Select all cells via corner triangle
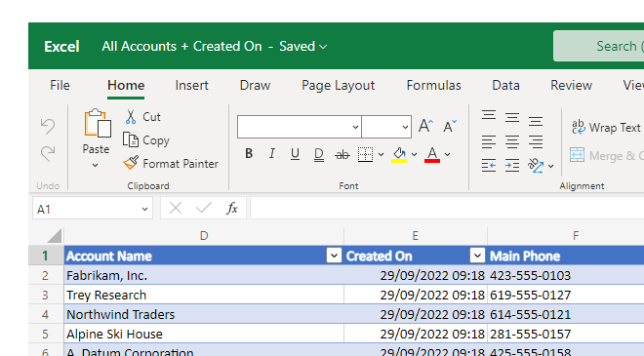The width and height of the screenshot is (644, 356). tap(55, 236)
